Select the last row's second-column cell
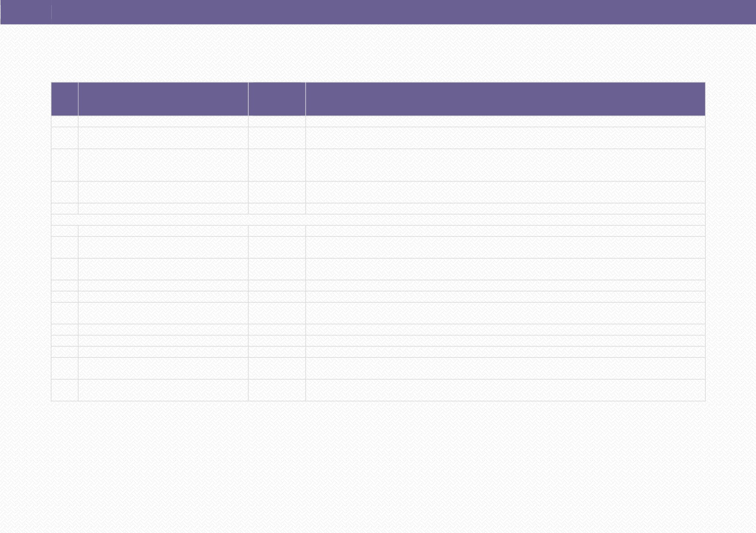This screenshot has width=756, height=533. coord(163,390)
